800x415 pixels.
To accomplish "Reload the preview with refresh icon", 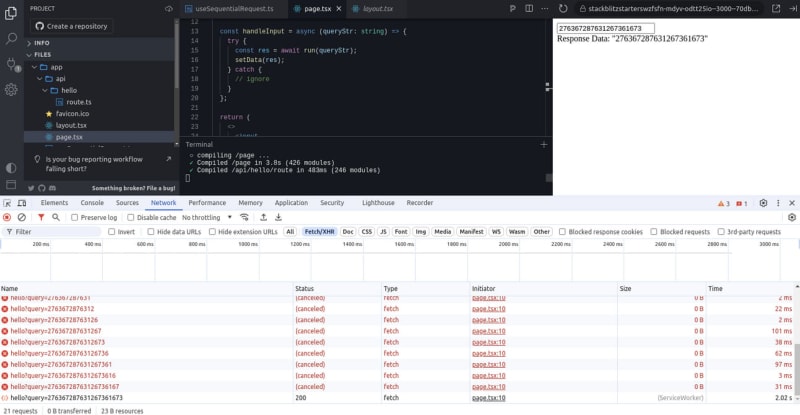I will coord(563,9).
